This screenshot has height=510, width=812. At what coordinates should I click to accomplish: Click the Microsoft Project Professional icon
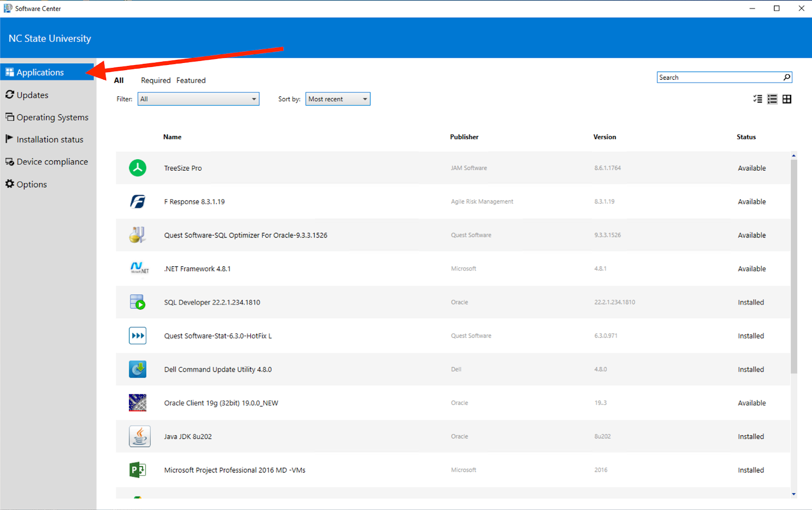(138, 470)
